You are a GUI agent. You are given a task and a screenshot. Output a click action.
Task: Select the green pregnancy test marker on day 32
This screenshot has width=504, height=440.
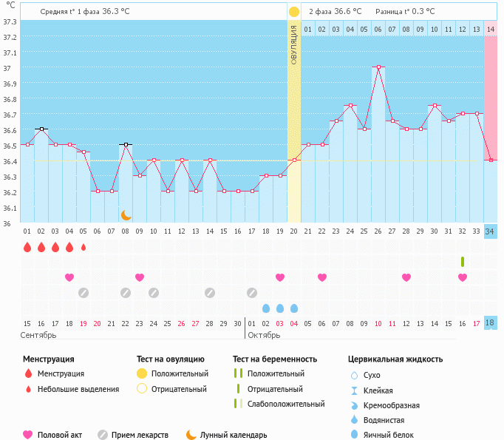click(463, 262)
